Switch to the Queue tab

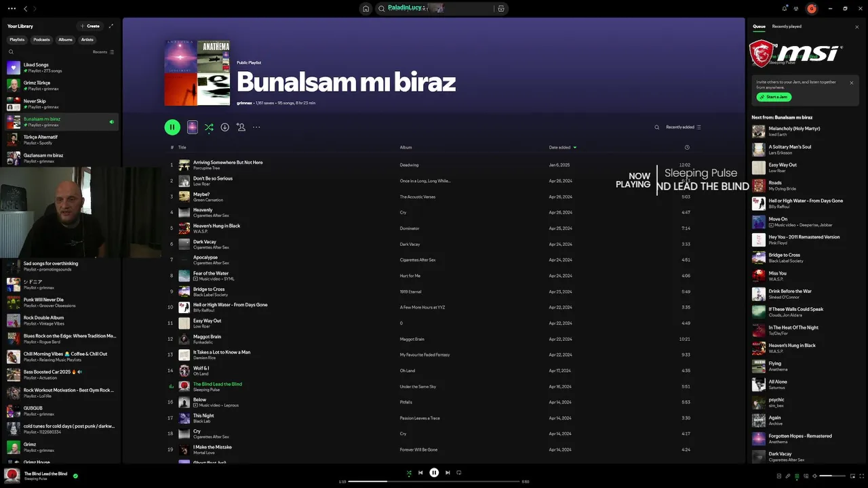click(759, 26)
